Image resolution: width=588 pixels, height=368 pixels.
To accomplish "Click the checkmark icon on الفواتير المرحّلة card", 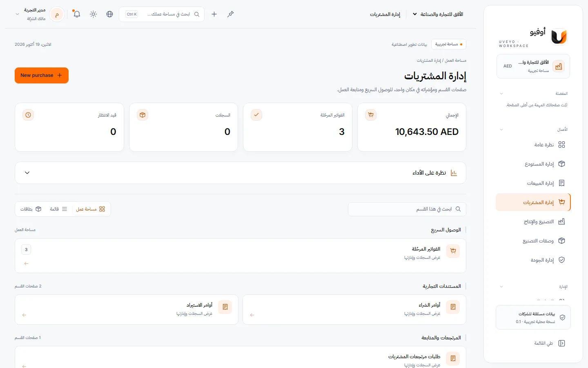I will tap(256, 115).
